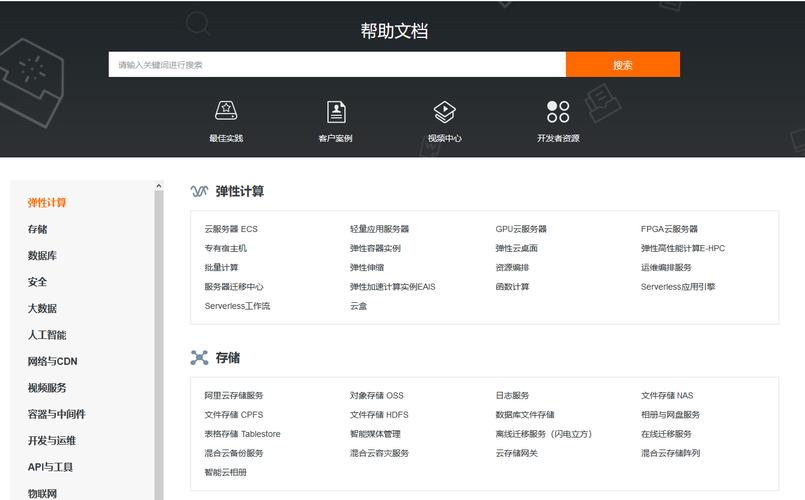Open the 在线迁移服务 link
Screen dimensions: 805x500
pyautogui.click(x=666, y=434)
